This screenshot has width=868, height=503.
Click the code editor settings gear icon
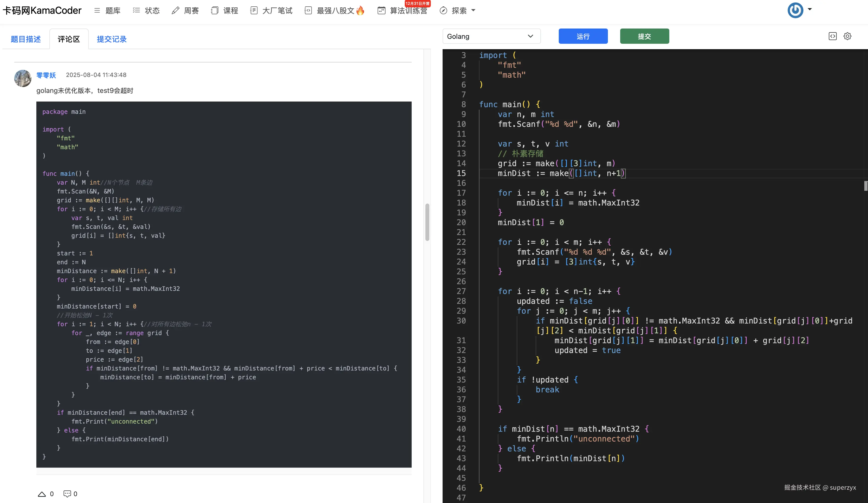[x=847, y=36]
